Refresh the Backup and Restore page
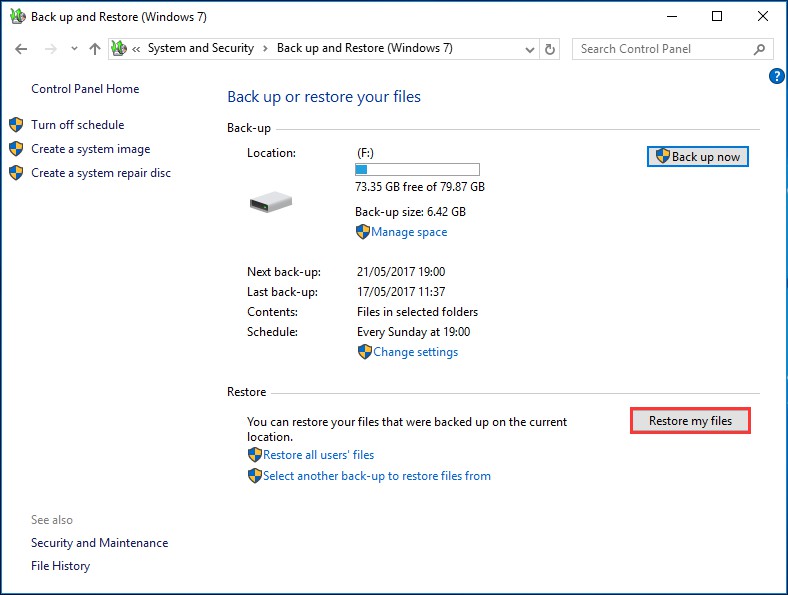788x595 pixels. coord(550,49)
